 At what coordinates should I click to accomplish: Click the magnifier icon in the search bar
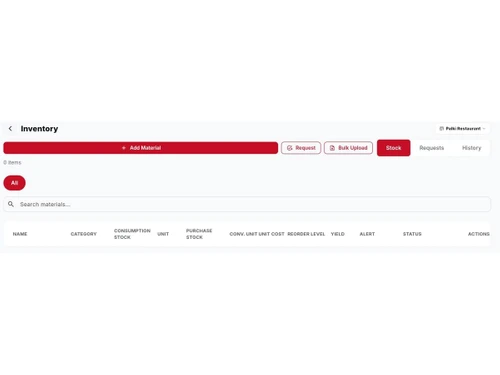tap(11, 204)
